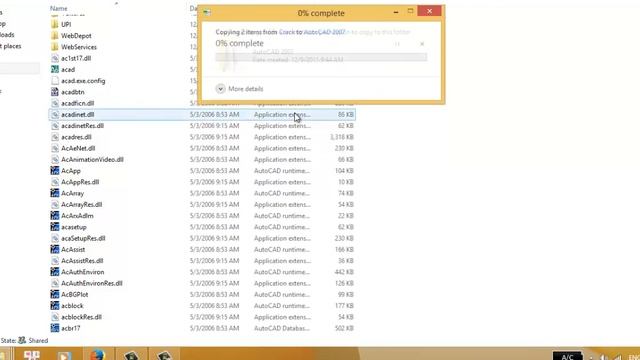Pause the file copy operation
This screenshot has width=640, height=360.
[x=397, y=44]
